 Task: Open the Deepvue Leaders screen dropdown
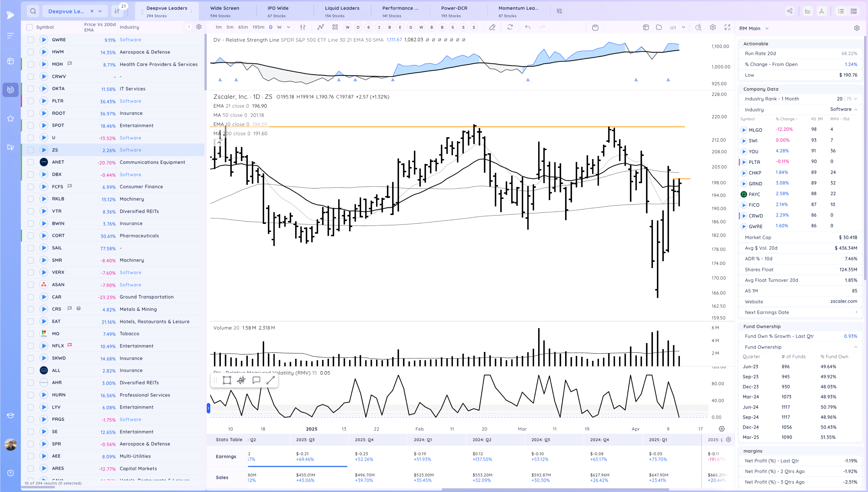coord(100,11)
